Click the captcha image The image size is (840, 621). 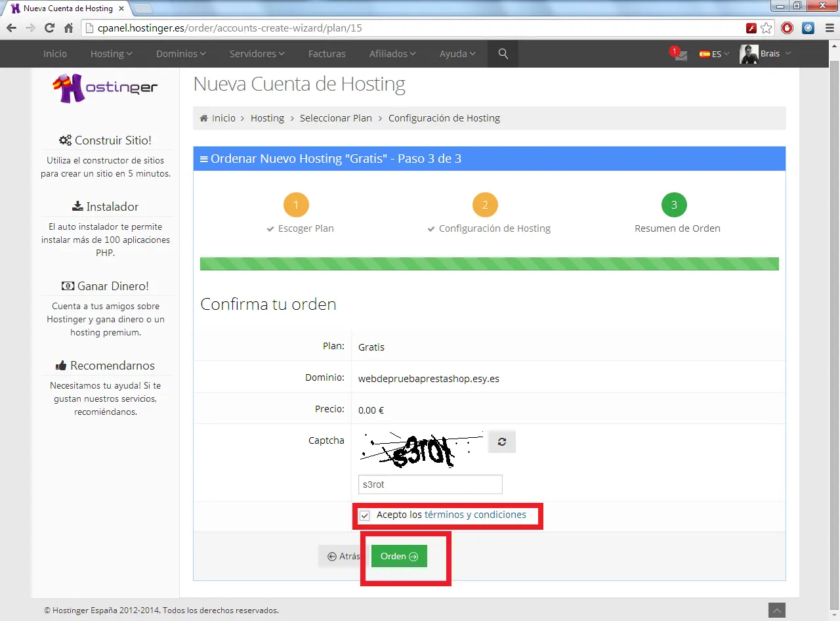(x=421, y=450)
